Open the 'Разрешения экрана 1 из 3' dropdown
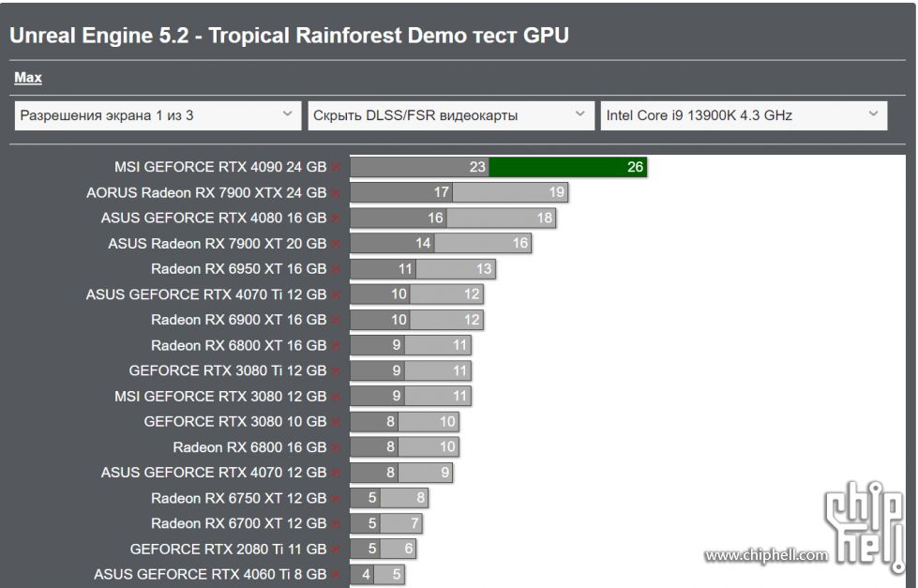Screen dimensions: 918x588 [158, 115]
